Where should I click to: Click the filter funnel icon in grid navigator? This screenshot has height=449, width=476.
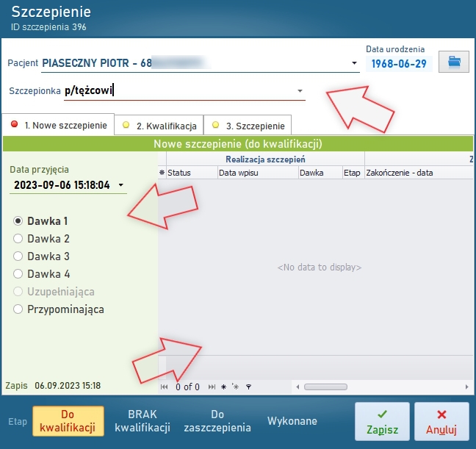(248, 387)
